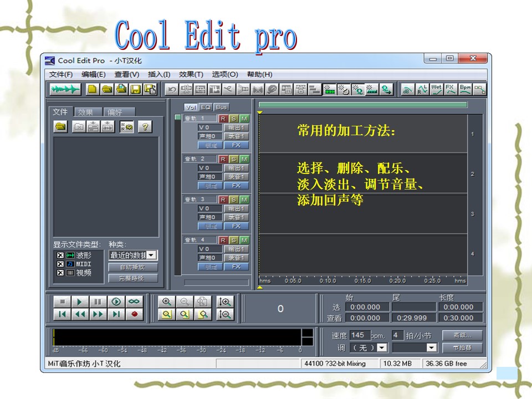Click the Save session floppy icon
This screenshot has height=399, width=532.
[x=136, y=89]
